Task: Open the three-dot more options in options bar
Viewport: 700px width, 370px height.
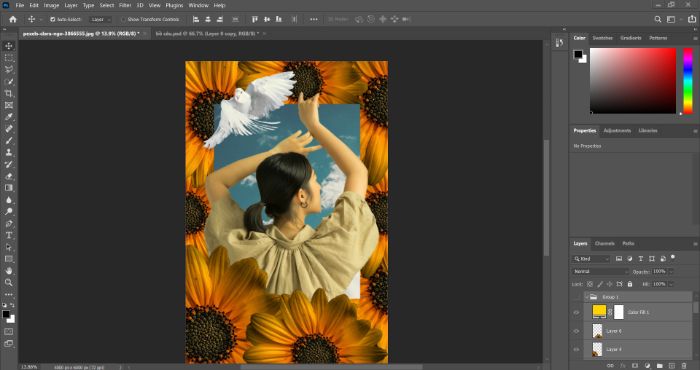Action: point(314,19)
